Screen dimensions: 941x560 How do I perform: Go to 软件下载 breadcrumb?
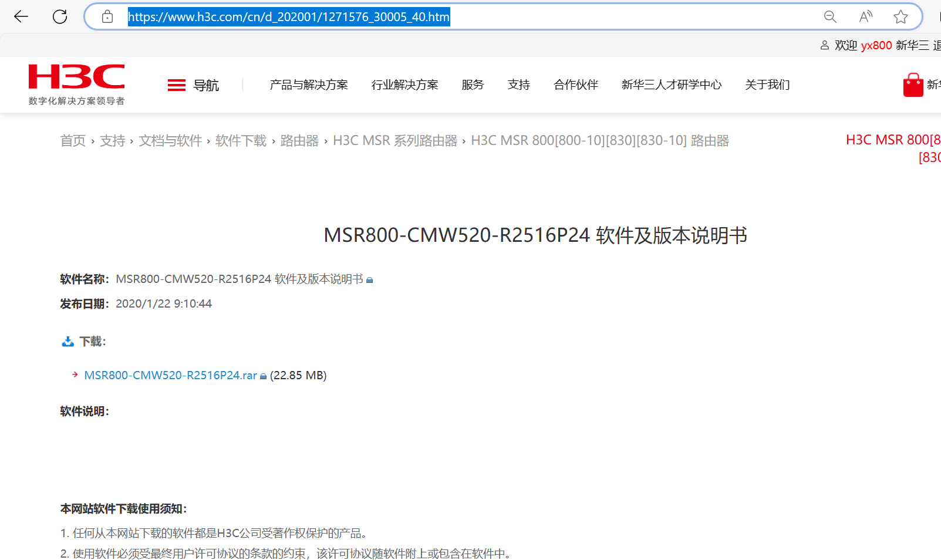[x=241, y=141]
